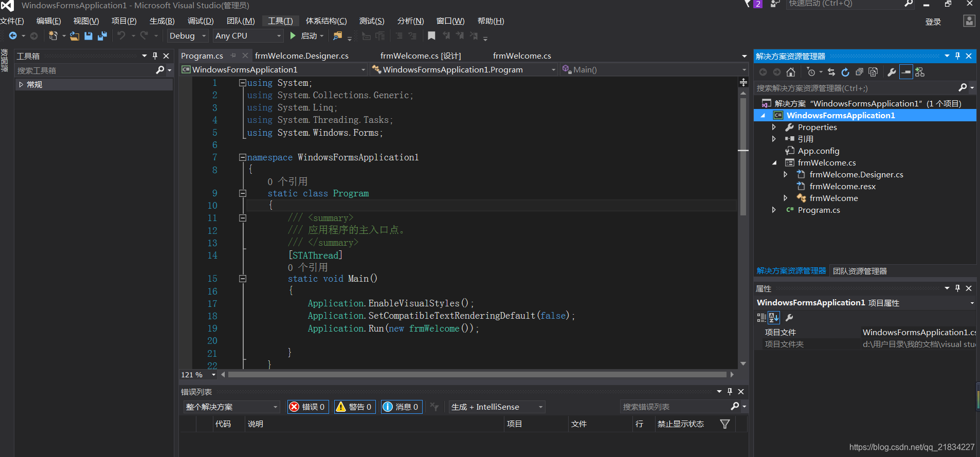Click the 搜索工具箱 search field
Screen dimensions: 980x457
coord(85,70)
